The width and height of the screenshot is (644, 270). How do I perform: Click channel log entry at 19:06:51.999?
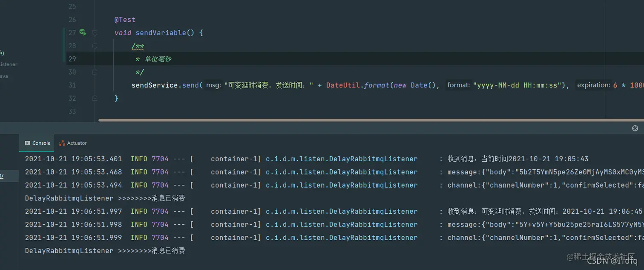point(545,238)
